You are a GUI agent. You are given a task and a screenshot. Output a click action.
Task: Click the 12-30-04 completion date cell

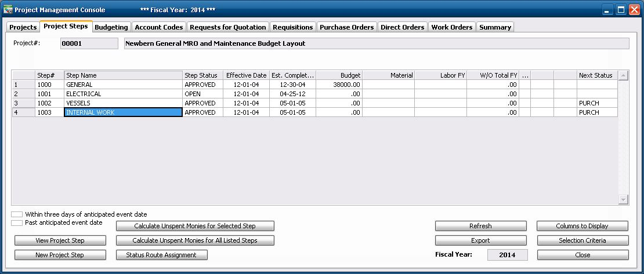tap(293, 85)
